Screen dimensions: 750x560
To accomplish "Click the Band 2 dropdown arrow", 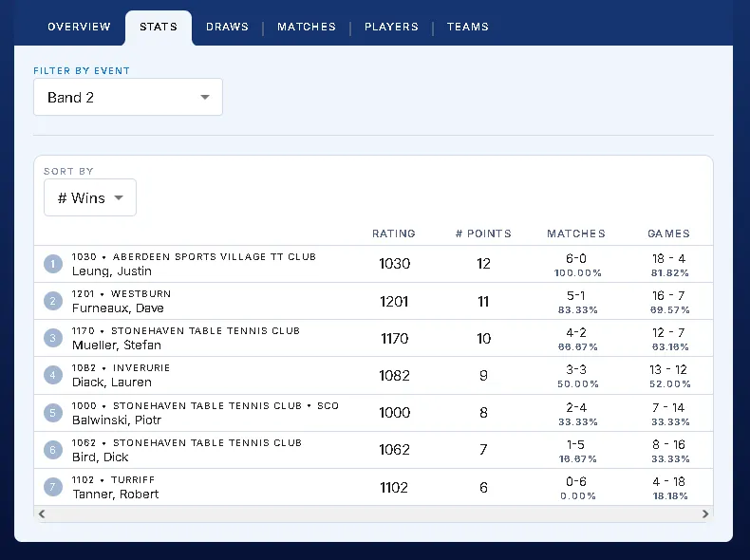I will [x=205, y=97].
